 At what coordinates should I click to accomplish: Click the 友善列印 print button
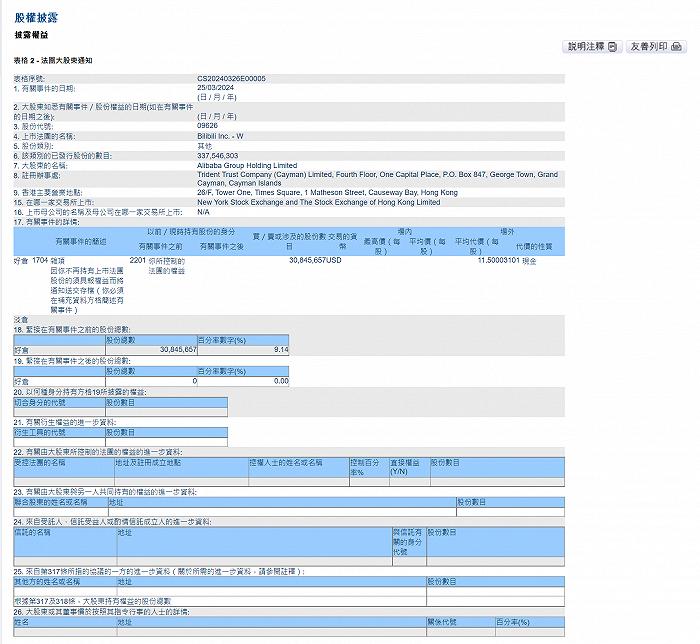point(656,46)
